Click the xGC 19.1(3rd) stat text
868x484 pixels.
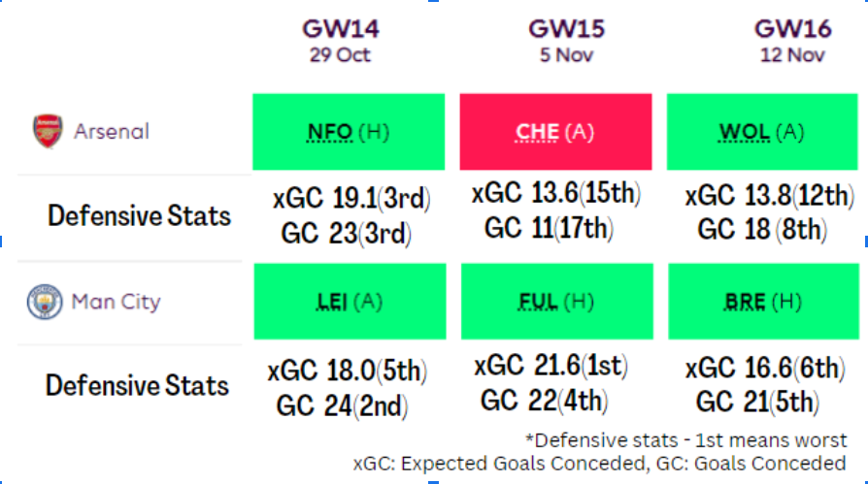351,199
